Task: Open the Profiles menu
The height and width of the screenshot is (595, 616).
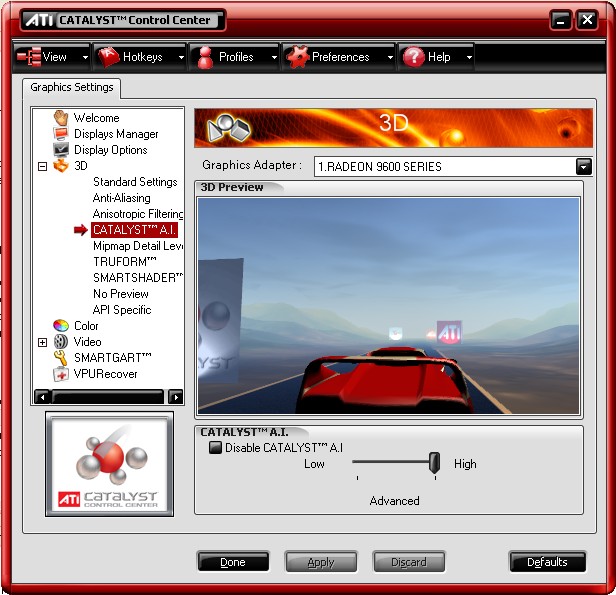Action: click(235, 57)
